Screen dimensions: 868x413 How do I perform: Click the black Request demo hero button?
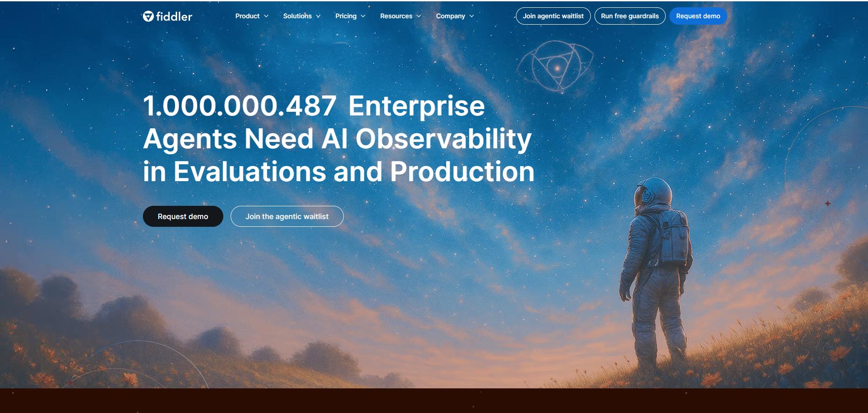tap(183, 216)
